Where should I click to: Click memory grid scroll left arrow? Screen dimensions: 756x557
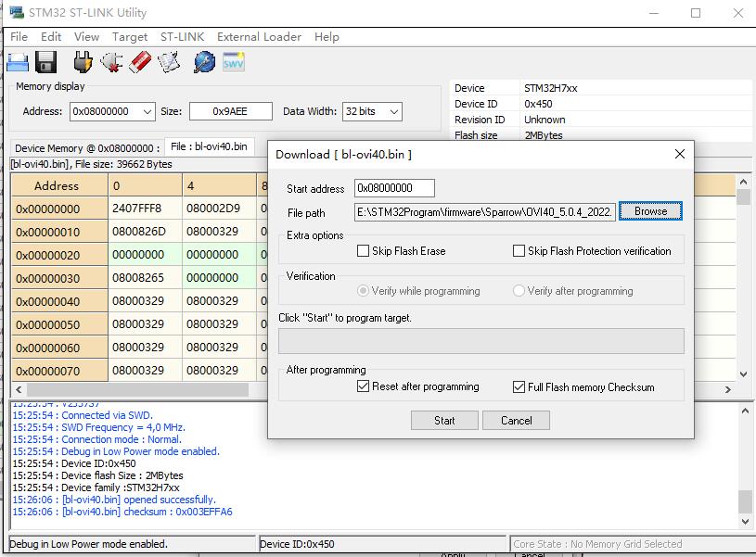click(x=19, y=389)
